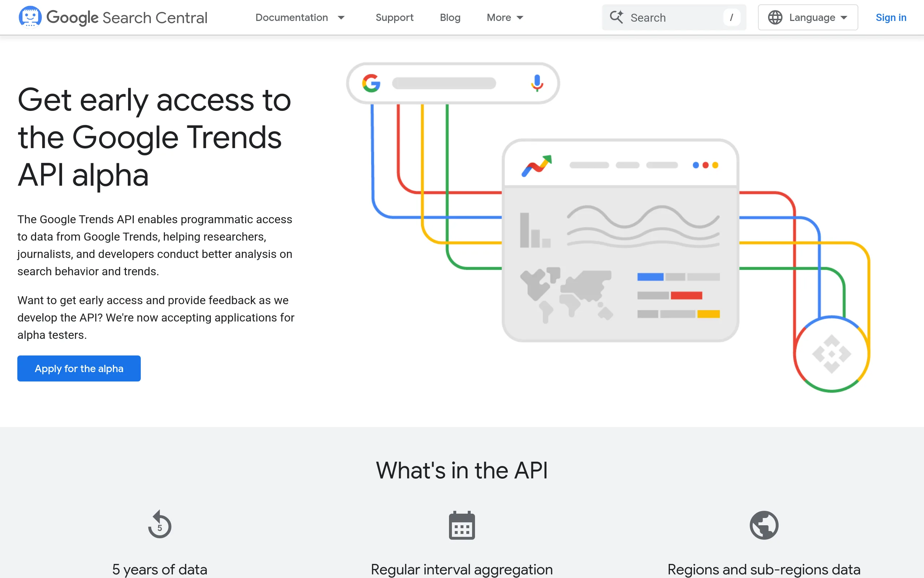Click the Google Trends hero illustration
This screenshot has width=924, height=578.
pos(608,228)
